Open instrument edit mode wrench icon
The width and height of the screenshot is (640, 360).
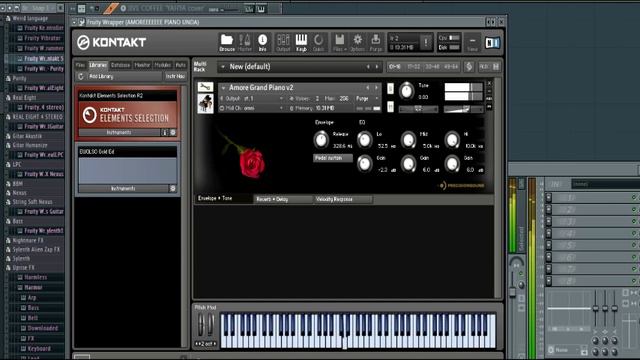(x=205, y=87)
